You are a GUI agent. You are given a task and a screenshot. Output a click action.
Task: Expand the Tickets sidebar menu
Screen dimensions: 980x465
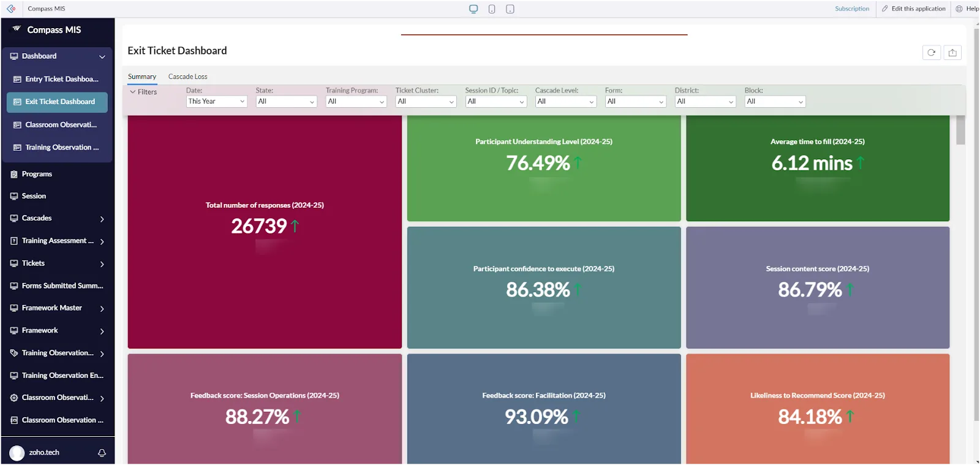(102, 264)
